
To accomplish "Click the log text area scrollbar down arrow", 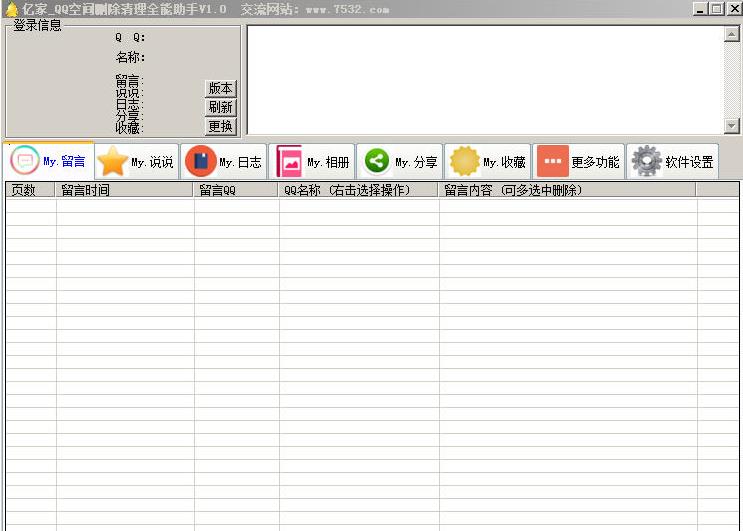I will pyautogui.click(x=732, y=126).
